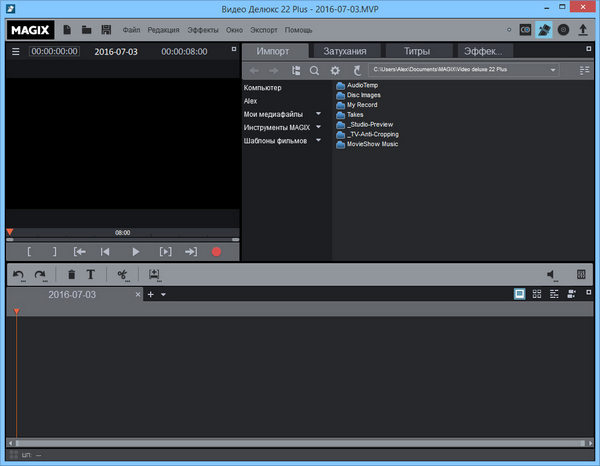Open the media pool search
The height and width of the screenshot is (466, 600).
coord(314,70)
